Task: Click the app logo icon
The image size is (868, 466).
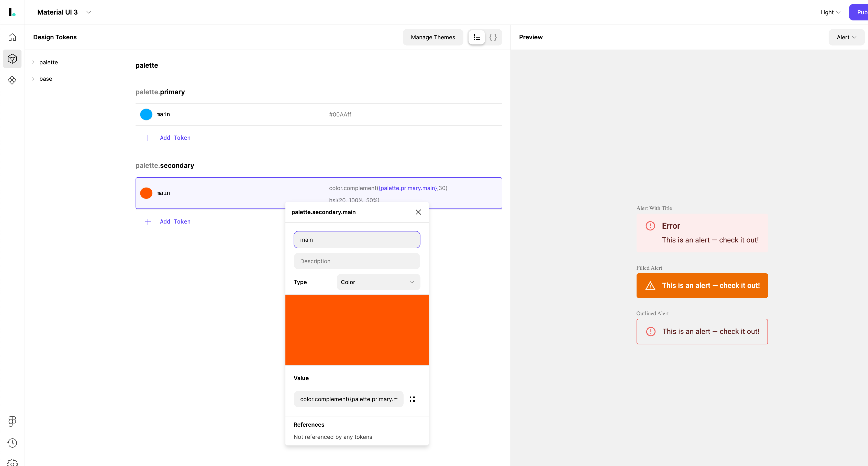Action: 12,13
